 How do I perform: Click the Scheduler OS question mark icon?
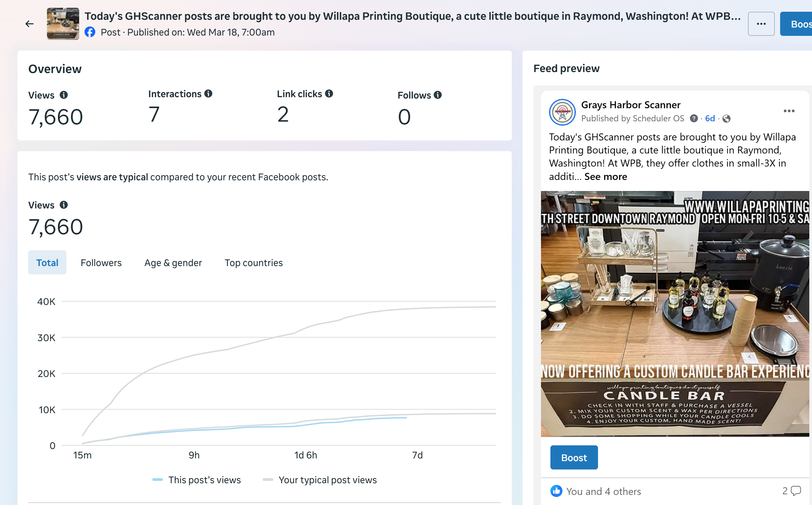pyautogui.click(x=694, y=119)
